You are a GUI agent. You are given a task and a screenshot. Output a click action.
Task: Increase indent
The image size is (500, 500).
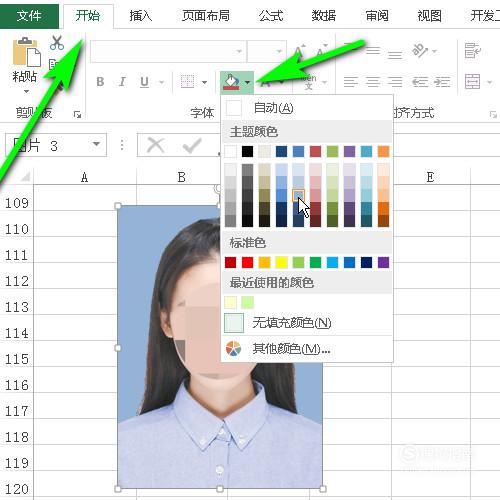(x=442, y=82)
